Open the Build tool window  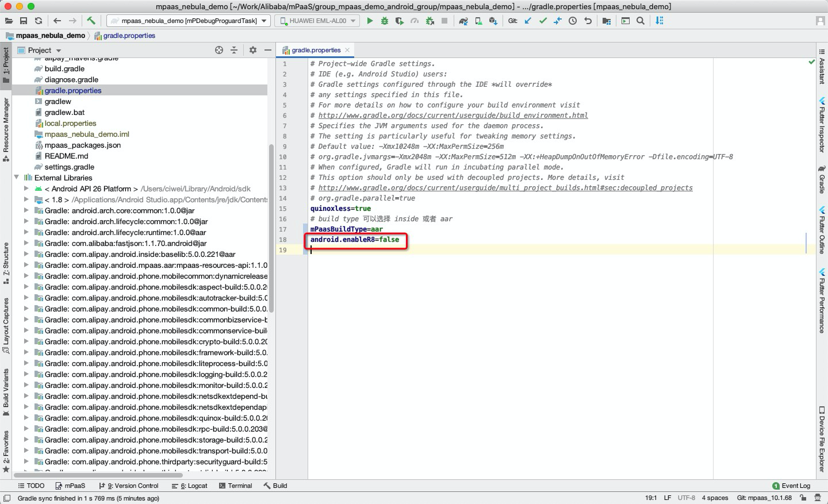pos(275,486)
